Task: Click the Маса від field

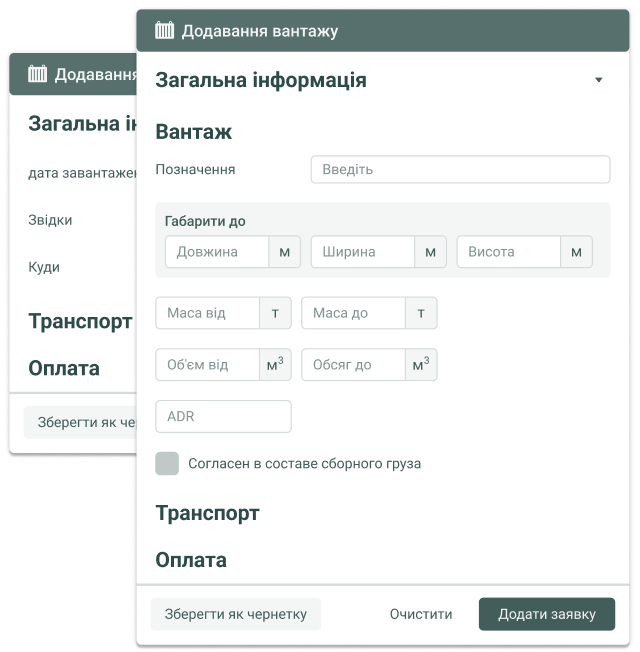Action: 207,313
